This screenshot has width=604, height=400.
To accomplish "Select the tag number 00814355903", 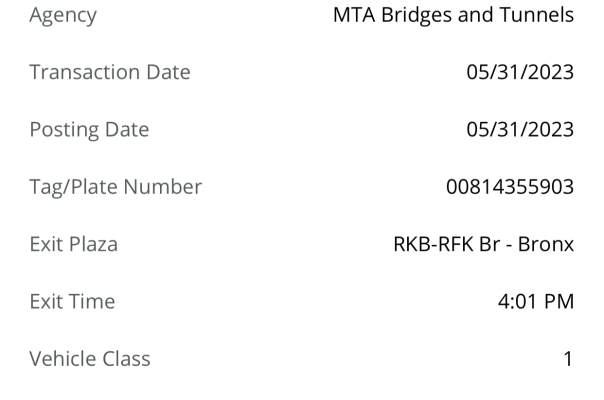I will coord(510,187).
